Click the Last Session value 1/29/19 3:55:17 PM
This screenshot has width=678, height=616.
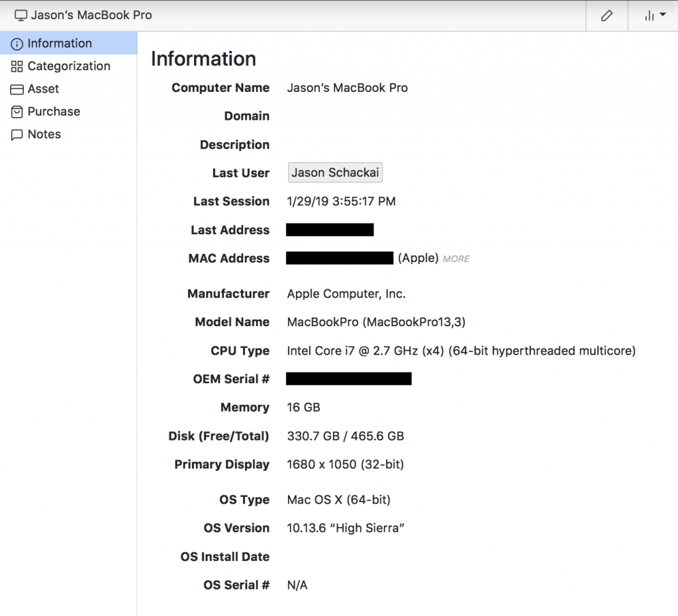point(341,201)
